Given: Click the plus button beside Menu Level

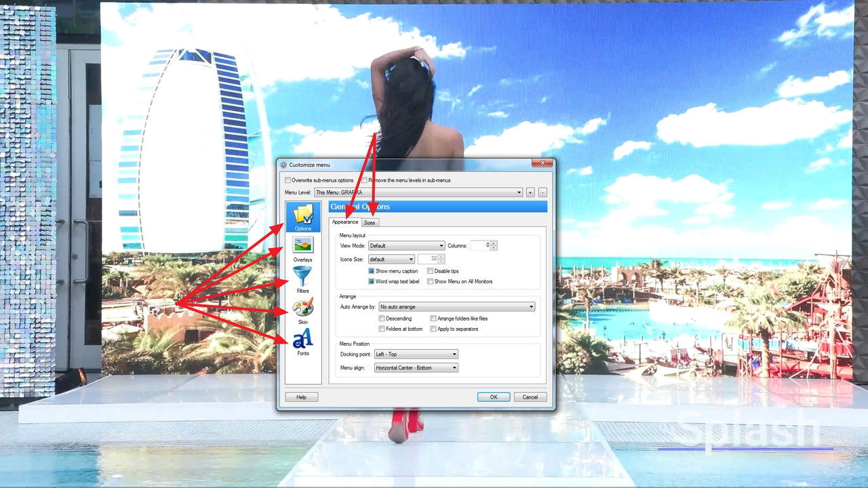Looking at the screenshot, I should 530,192.
